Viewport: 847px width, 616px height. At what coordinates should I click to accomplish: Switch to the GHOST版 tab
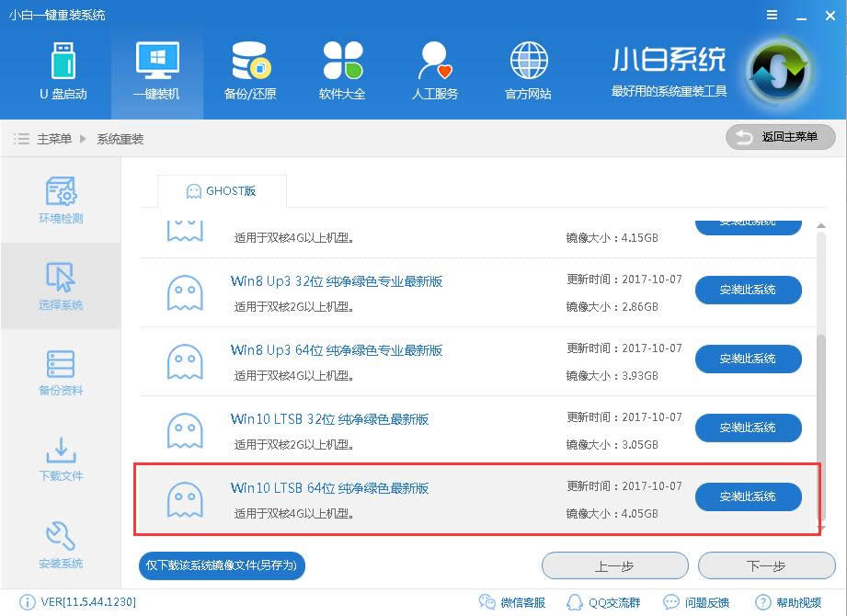221,191
